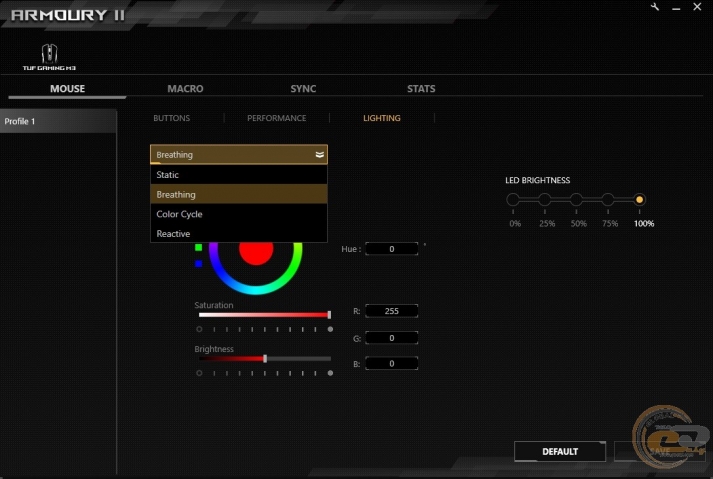Click the R value field showing 255
The height and width of the screenshot is (479, 713).
pos(392,311)
